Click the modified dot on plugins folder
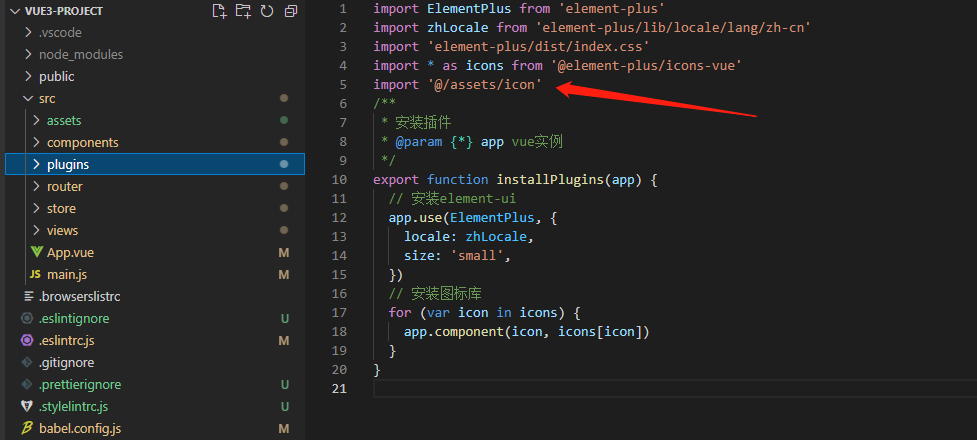The image size is (977, 440). [x=284, y=165]
